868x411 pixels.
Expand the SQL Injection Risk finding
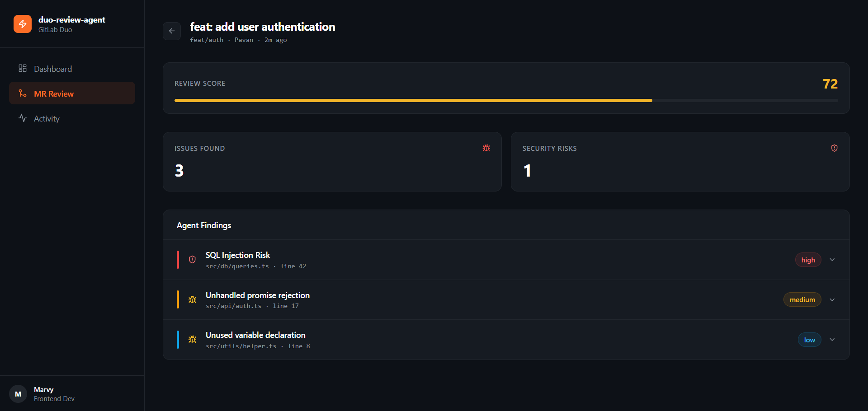[832, 260]
